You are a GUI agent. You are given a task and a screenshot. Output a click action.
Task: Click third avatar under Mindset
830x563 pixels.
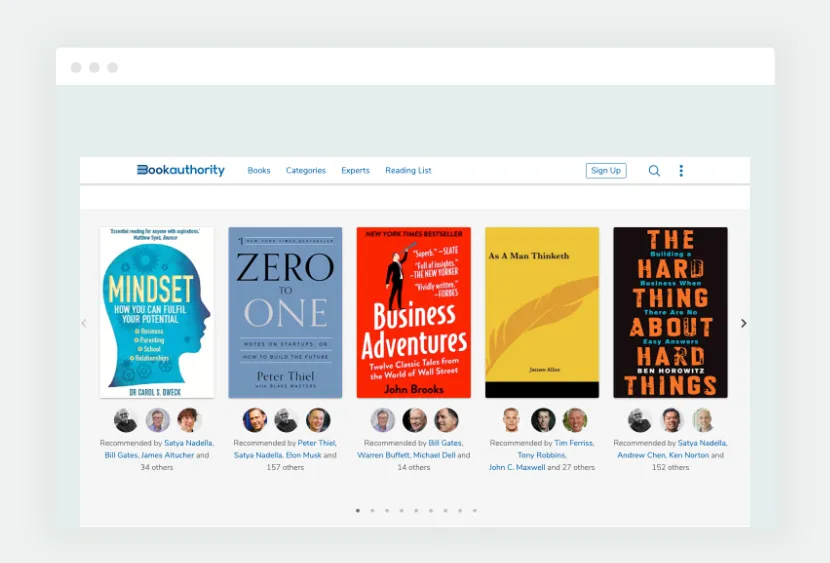[x=189, y=420]
